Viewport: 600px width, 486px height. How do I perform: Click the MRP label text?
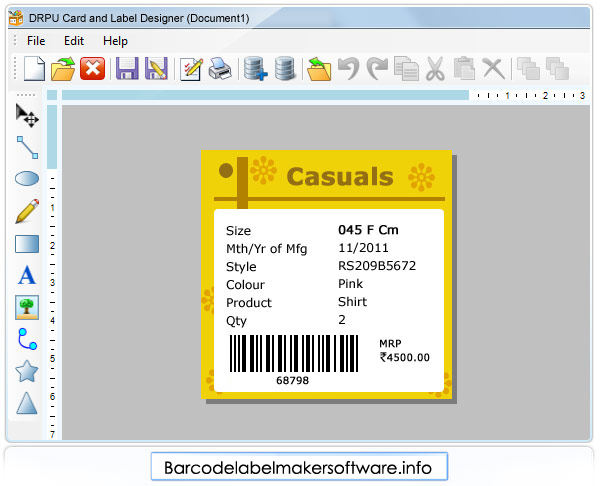click(390, 343)
